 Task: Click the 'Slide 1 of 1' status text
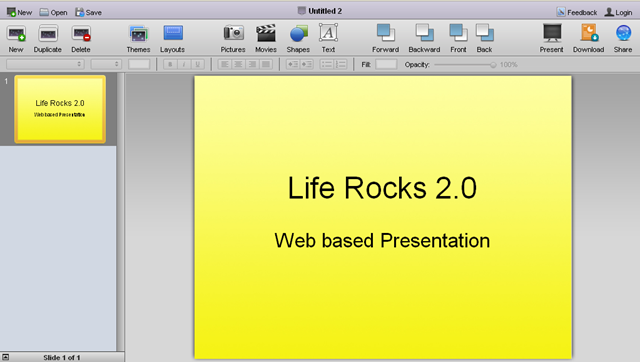(x=62, y=358)
